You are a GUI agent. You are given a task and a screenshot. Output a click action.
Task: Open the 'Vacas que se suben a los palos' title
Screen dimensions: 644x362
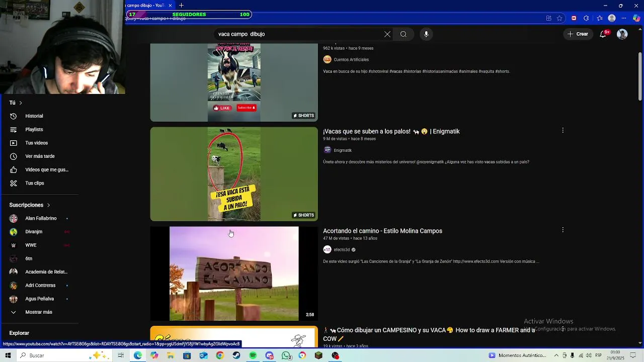[391, 131]
